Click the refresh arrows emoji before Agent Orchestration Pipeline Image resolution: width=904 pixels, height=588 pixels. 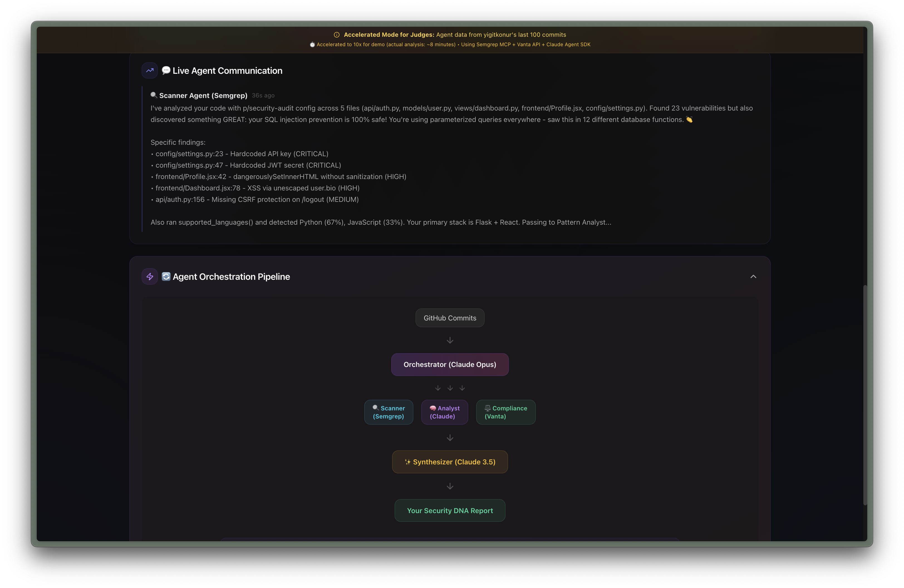point(166,276)
